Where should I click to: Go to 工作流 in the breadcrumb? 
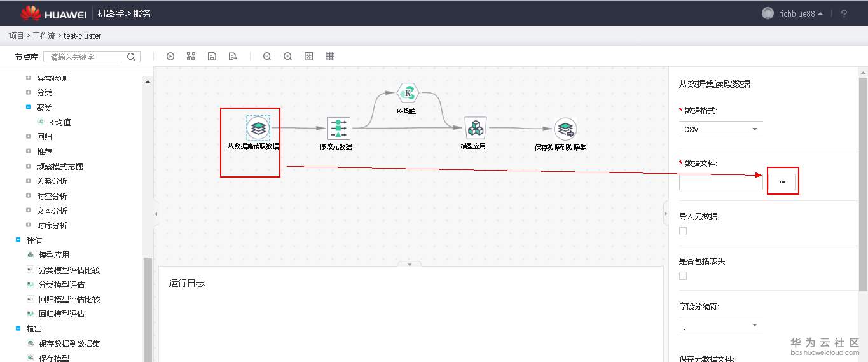click(44, 36)
